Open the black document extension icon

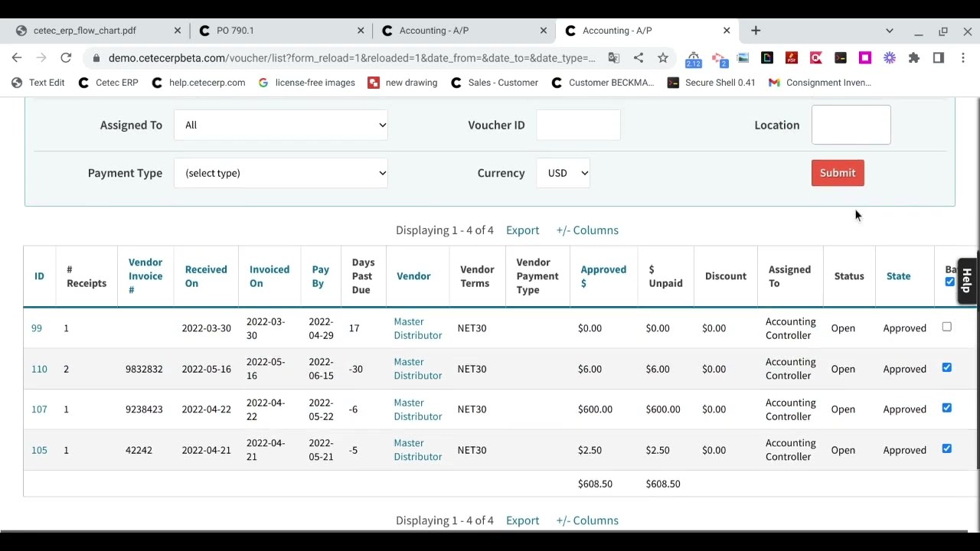[x=767, y=58]
